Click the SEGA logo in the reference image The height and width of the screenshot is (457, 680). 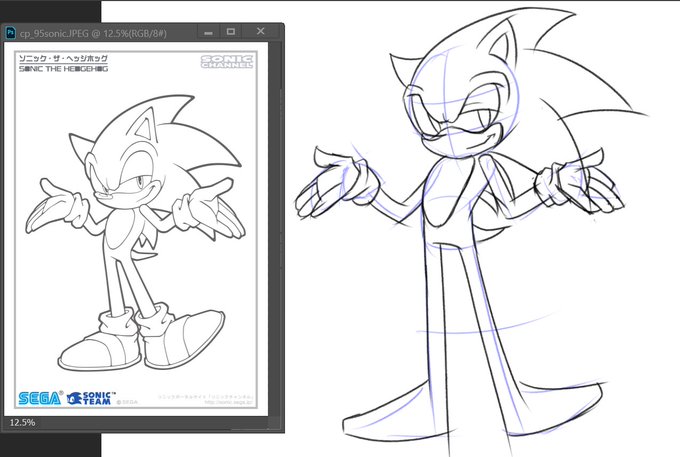40,398
